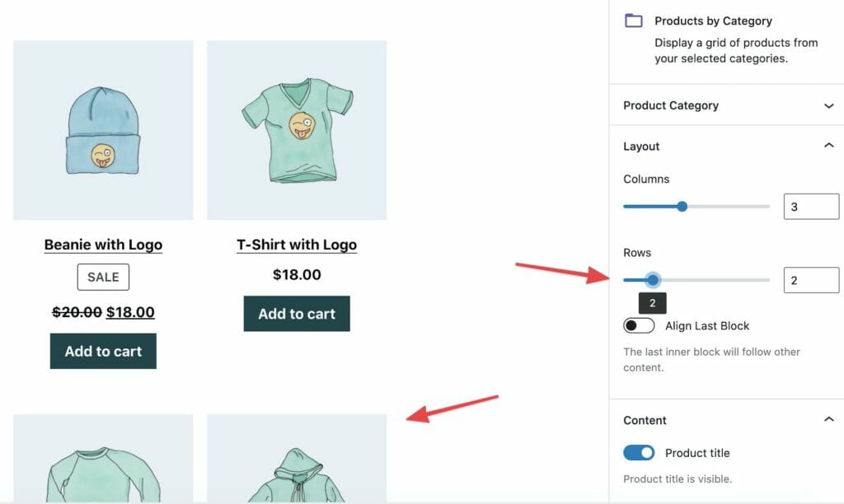Image resolution: width=844 pixels, height=504 pixels.
Task: Expand the Product Category section
Action: (724, 105)
